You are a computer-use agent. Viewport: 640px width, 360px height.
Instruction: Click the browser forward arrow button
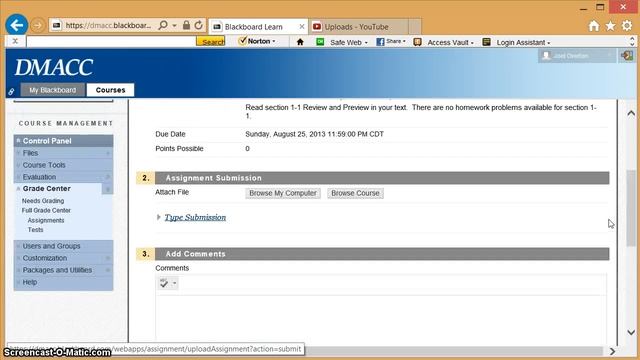coord(38,25)
